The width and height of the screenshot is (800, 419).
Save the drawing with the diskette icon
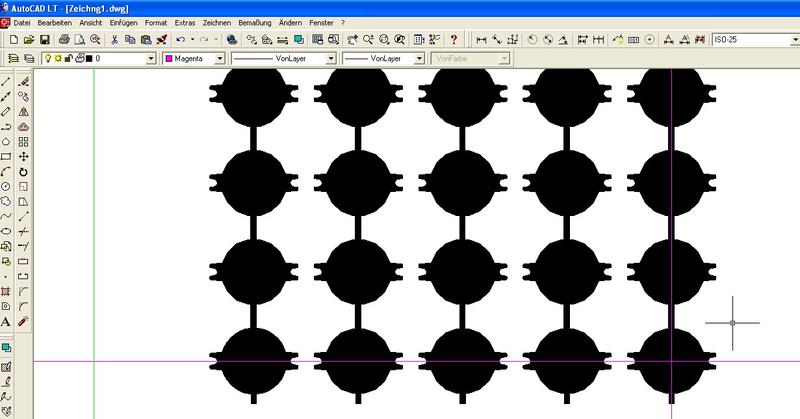point(44,39)
